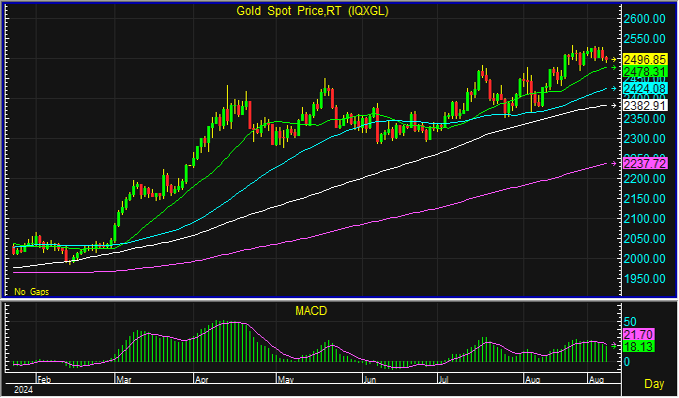Select the green 2478.31 moving average label
Screen dimensions: 679x398
click(645, 71)
